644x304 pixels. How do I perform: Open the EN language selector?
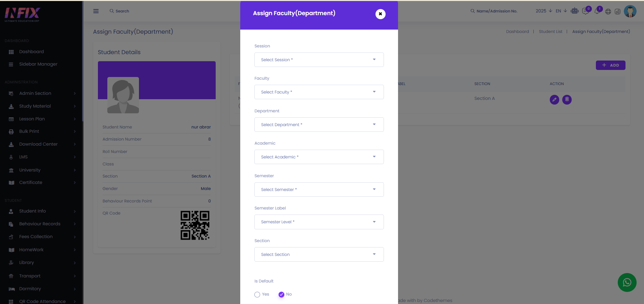(561, 11)
